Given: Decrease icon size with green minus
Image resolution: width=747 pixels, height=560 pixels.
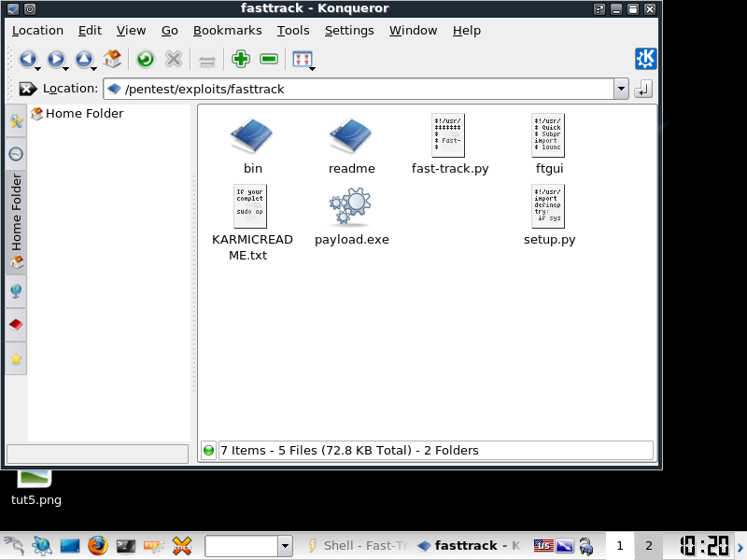Looking at the screenshot, I should [269, 59].
